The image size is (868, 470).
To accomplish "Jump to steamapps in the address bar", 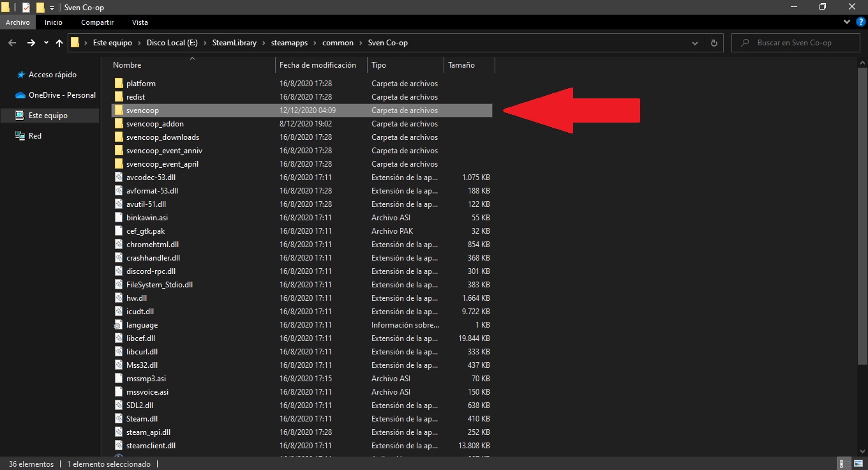I will 289,43.
